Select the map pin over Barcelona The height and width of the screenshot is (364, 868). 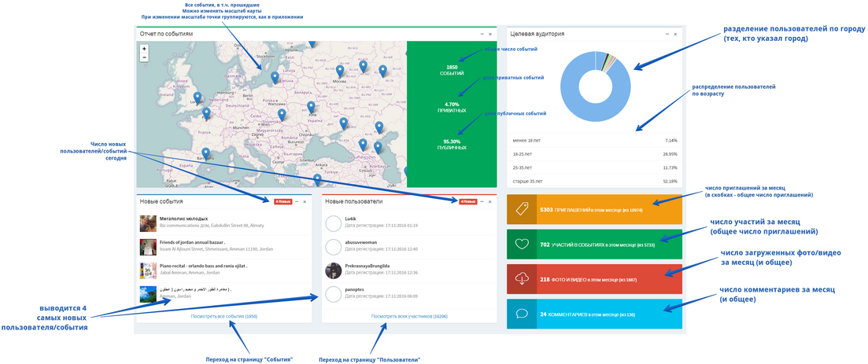pos(206,154)
